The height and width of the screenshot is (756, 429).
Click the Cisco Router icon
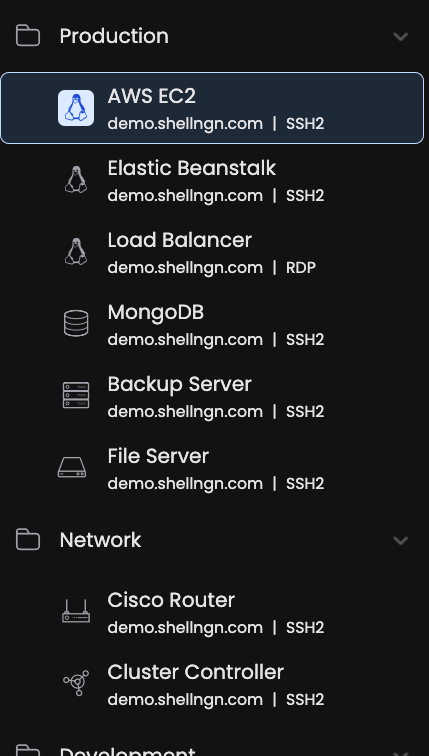tap(76, 611)
